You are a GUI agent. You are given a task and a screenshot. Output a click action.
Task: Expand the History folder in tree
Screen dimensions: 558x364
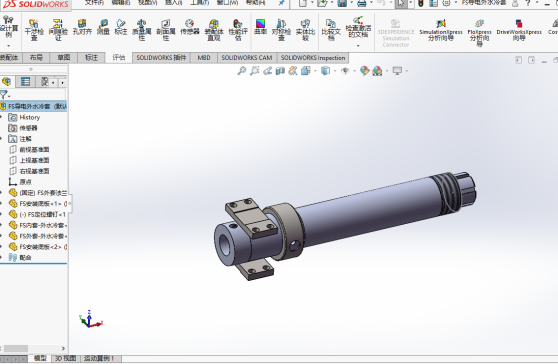tap(1, 117)
